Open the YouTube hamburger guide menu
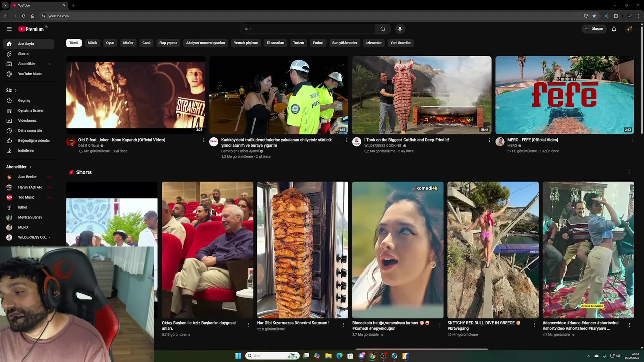This screenshot has height=362, width=644. 9,29
